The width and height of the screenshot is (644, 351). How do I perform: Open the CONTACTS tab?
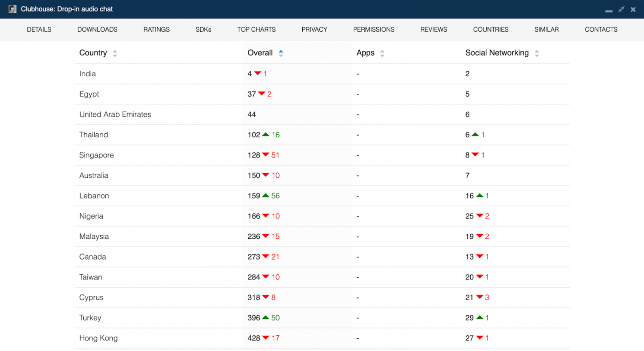(601, 29)
